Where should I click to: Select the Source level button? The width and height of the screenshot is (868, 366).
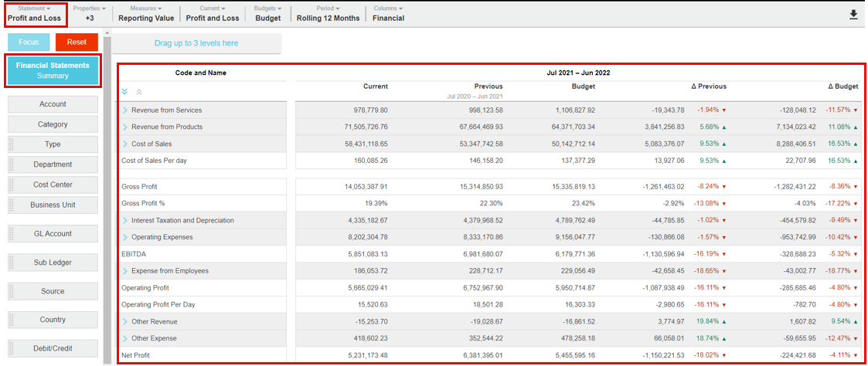pyautogui.click(x=53, y=291)
